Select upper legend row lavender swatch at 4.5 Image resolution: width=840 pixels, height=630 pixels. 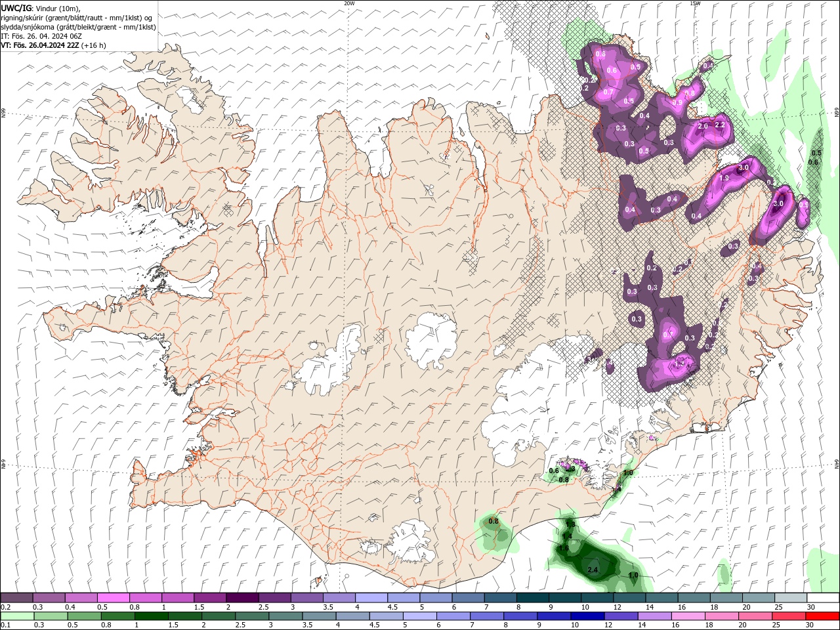403,597
